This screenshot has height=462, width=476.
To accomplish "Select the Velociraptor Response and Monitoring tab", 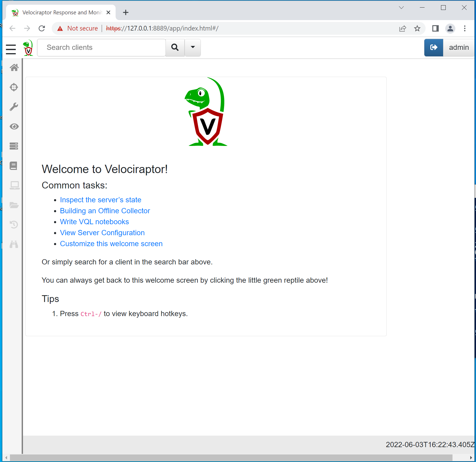I will 61,12.
